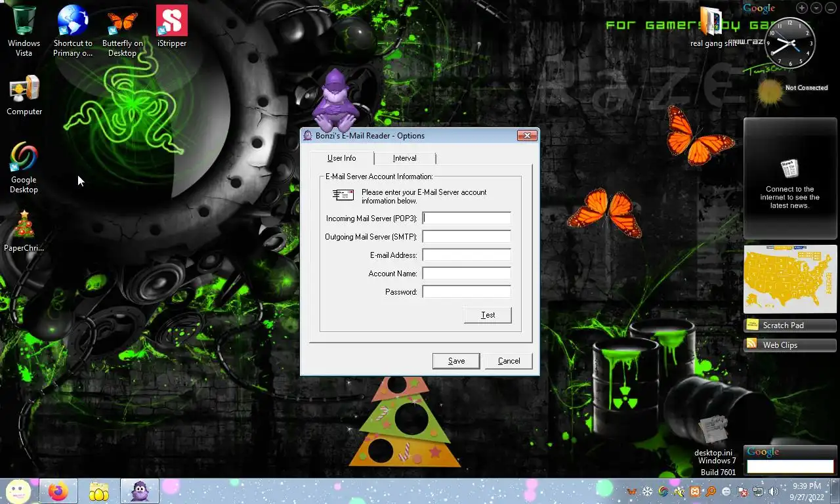
Task: Click the Show Desktop strip at taskbar end
Action: [835, 492]
